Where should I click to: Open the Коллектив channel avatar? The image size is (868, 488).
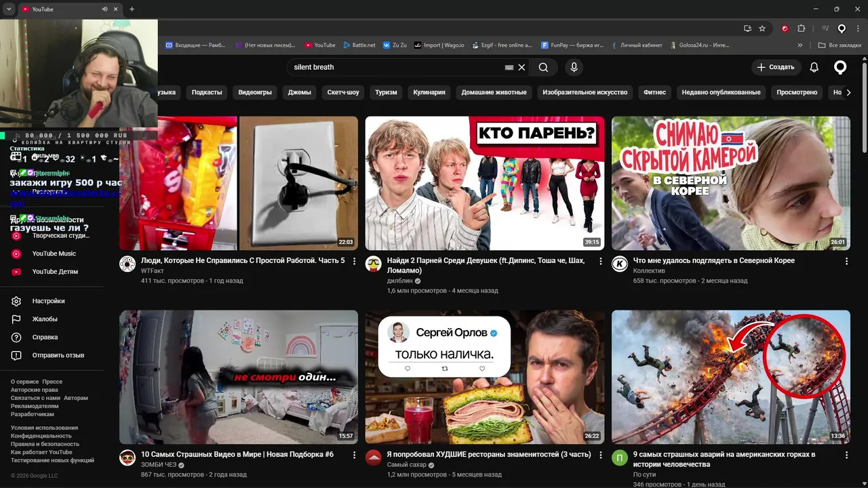(x=620, y=264)
